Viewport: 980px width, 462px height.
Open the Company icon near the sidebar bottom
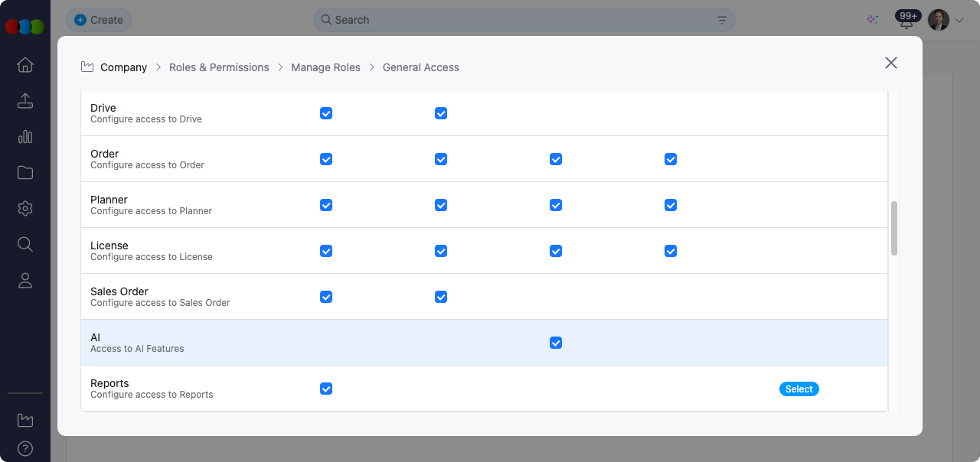[24, 419]
